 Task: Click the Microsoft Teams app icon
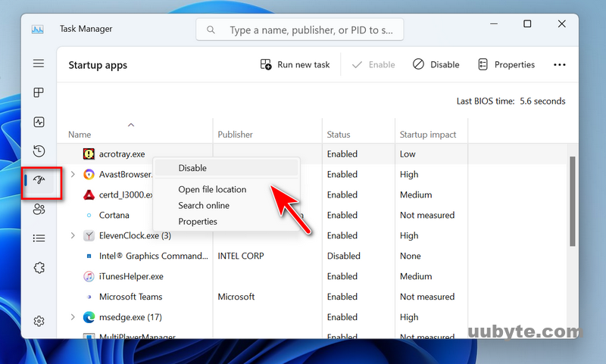point(89,297)
